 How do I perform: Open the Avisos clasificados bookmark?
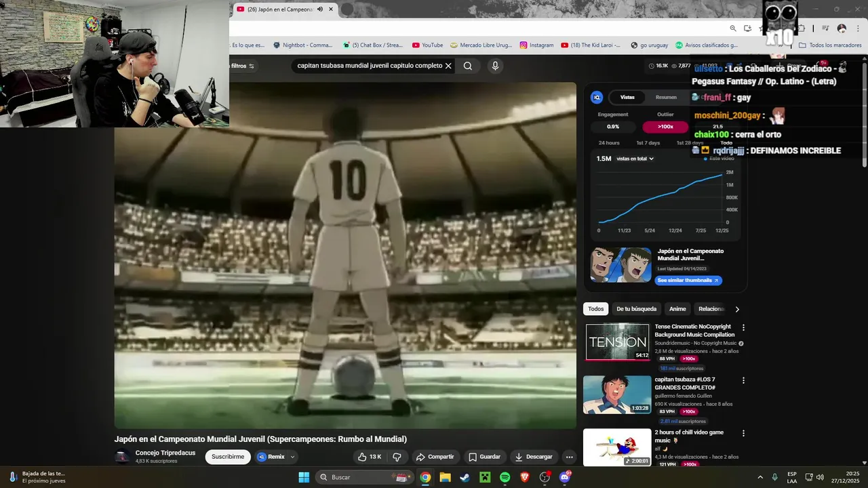(706, 45)
